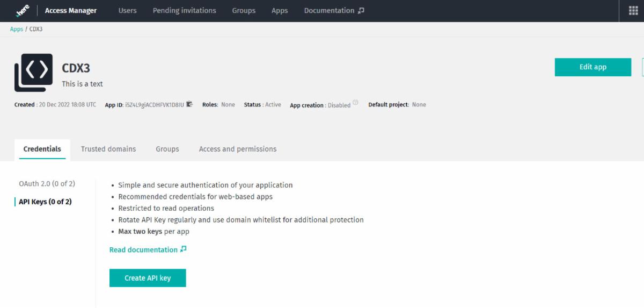This screenshot has height=308, width=644.
Task: Click the Edit app button
Action: [x=593, y=67]
